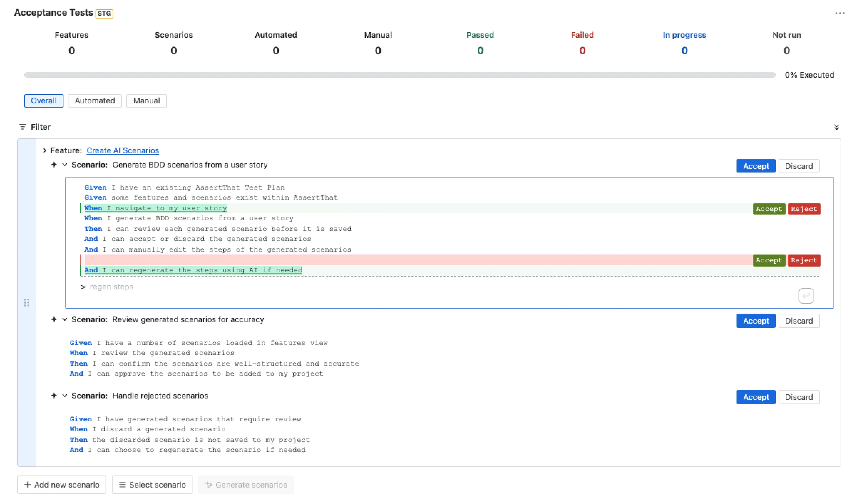Image resolution: width=857 pixels, height=504 pixels.
Task: Click the Filter label
Action: 41,127
